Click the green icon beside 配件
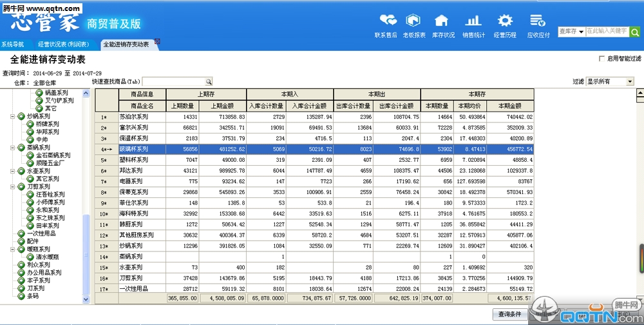 [21, 241]
